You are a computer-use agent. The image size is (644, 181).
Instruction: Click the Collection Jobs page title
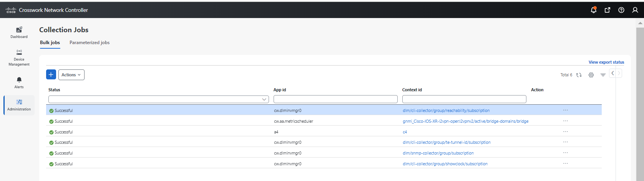click(64, 30)
